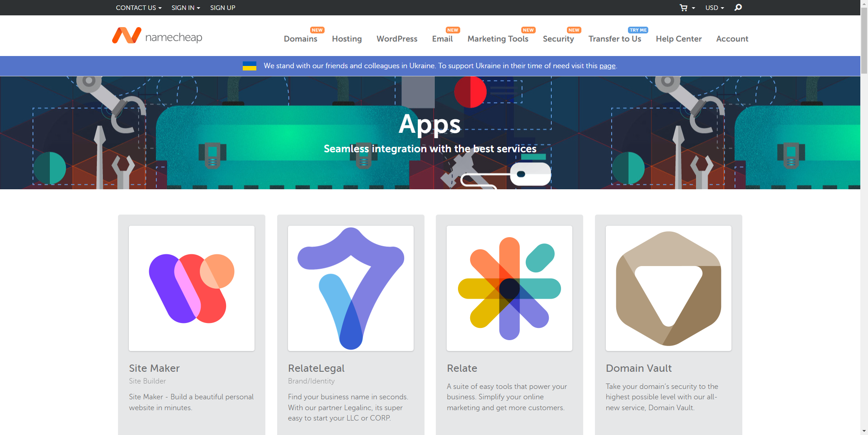Click the search magnifier icon
This screenshot has width=868, height=435.
click(x=738, y=7)
